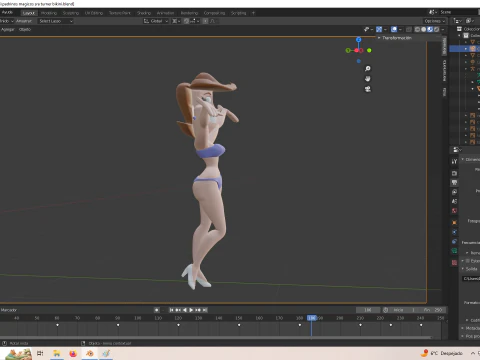Toggle the camera view icon
This screenshot has width=480, height=360.
368,89
